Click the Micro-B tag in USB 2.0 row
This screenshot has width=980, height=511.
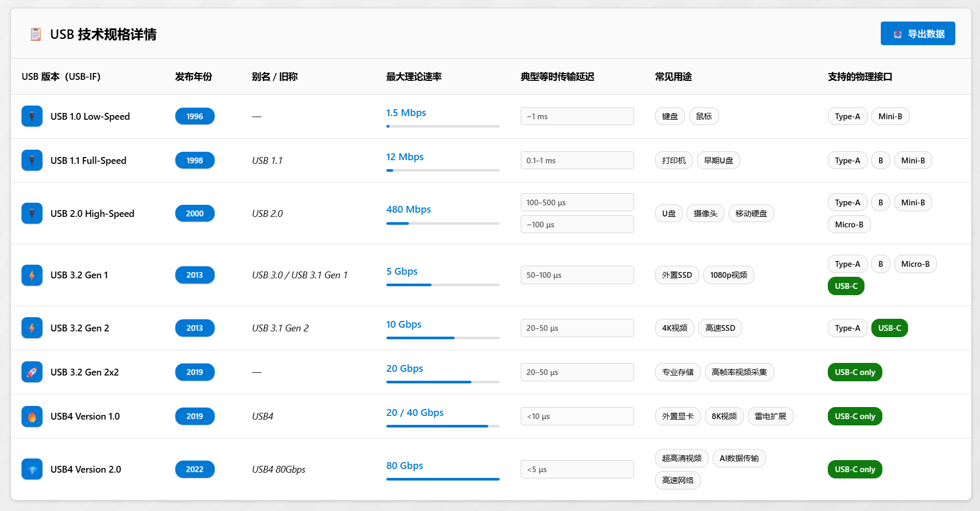[849, 224]
